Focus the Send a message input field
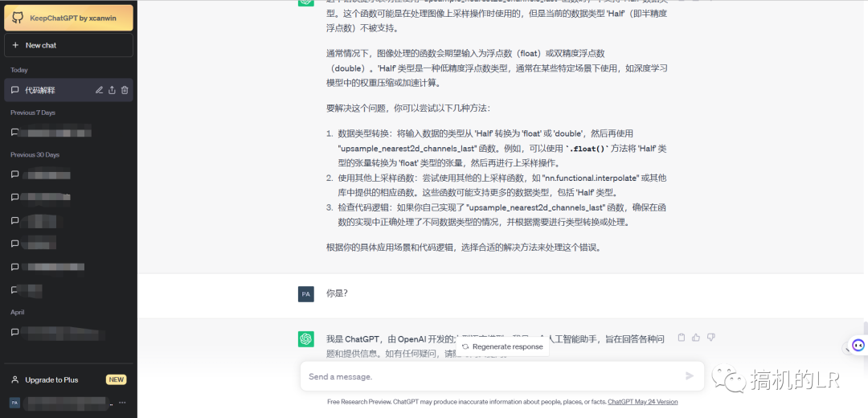868x418 pixels. coord(490,376)
